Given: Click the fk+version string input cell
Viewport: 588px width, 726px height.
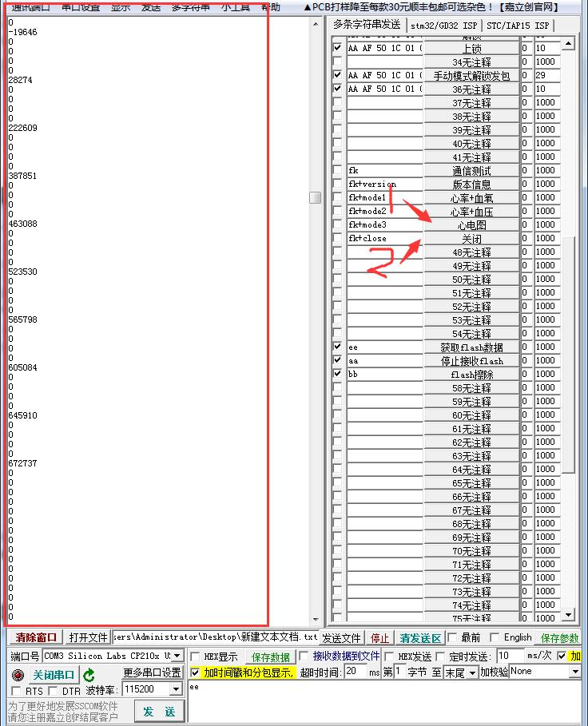Looking at the screenshot, I should 385,184.
